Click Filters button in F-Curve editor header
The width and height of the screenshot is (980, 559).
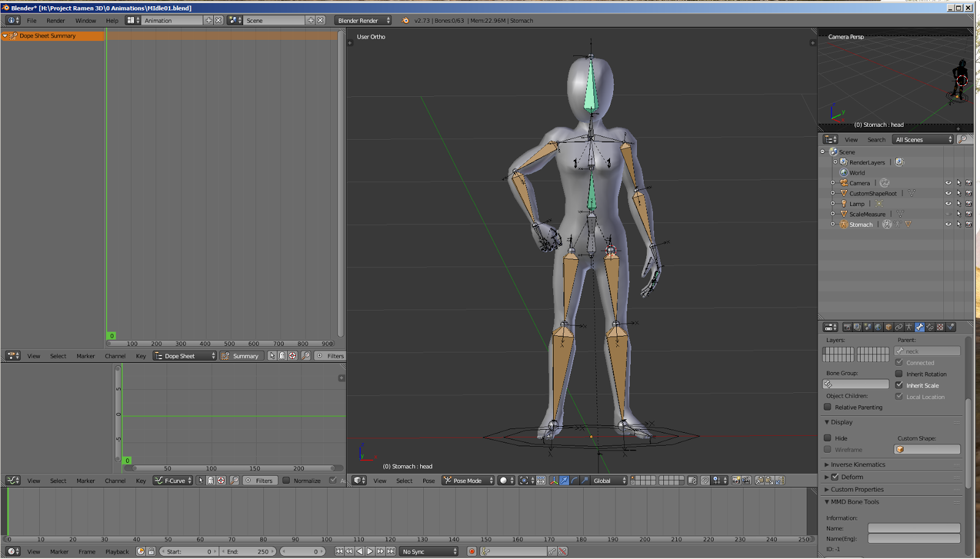click(260, 481)
